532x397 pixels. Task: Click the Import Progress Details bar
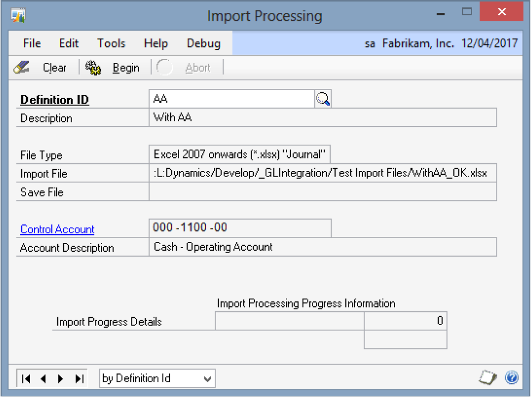[x=290, y=322]
